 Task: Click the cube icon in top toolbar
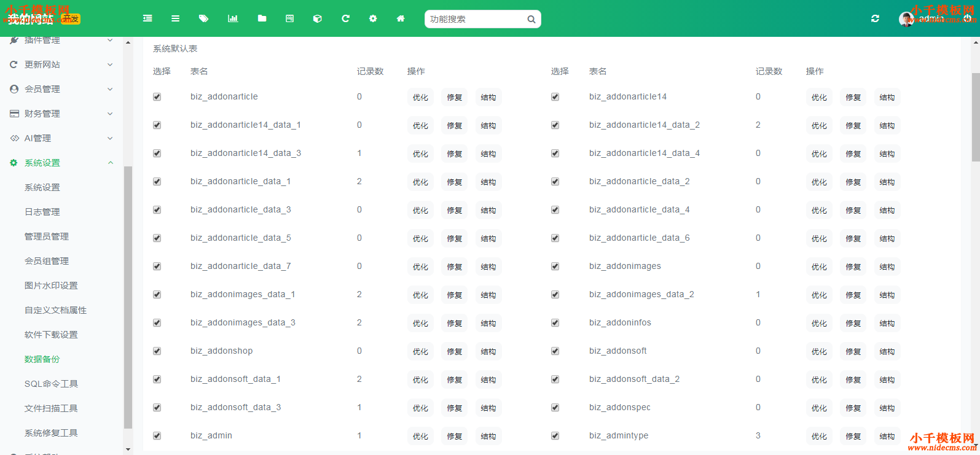pos(317,19)
